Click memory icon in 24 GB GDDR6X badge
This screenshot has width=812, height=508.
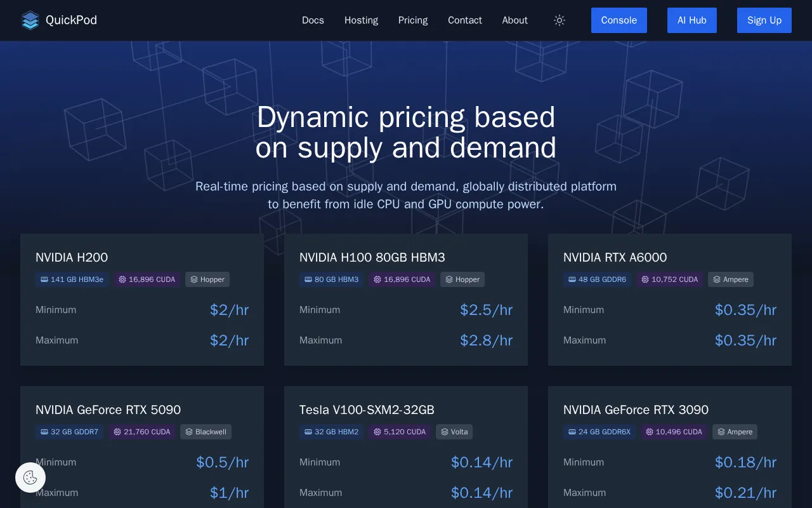(572, 432)
